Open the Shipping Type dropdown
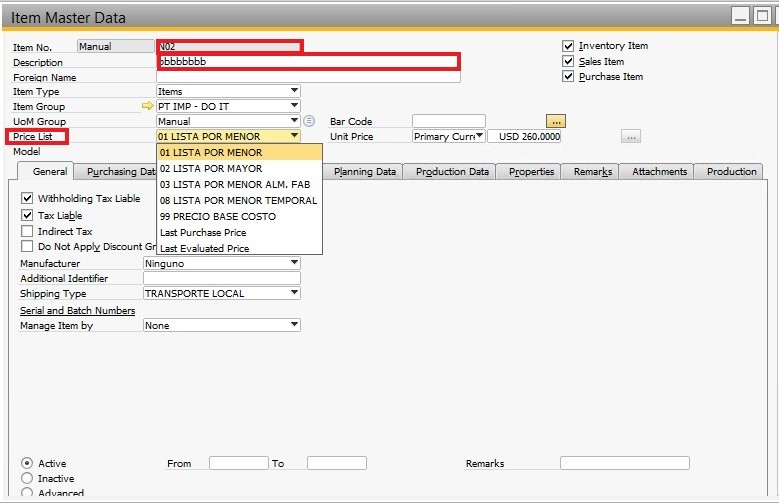Image resolution: width=779 pixels, height=503 pixels. point(294,294)
